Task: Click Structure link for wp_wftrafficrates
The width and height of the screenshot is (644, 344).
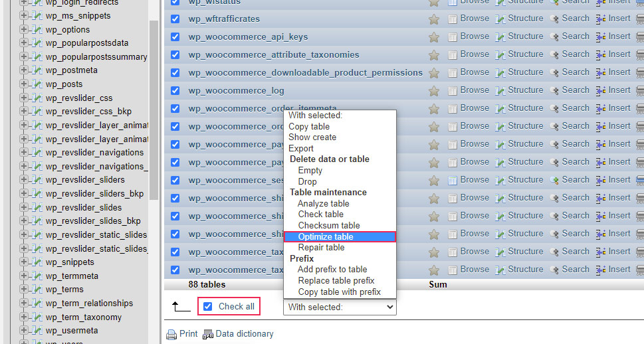Action: (x=525, y=19)
